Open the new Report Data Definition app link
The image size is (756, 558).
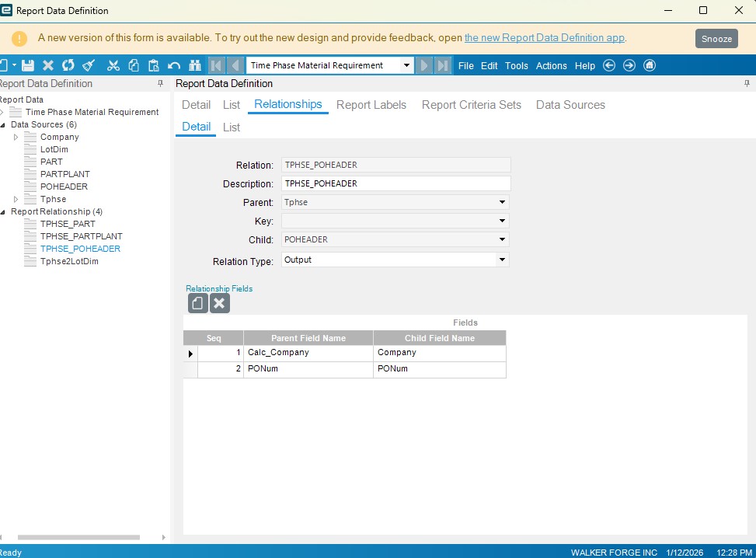(x=544, y=38)
